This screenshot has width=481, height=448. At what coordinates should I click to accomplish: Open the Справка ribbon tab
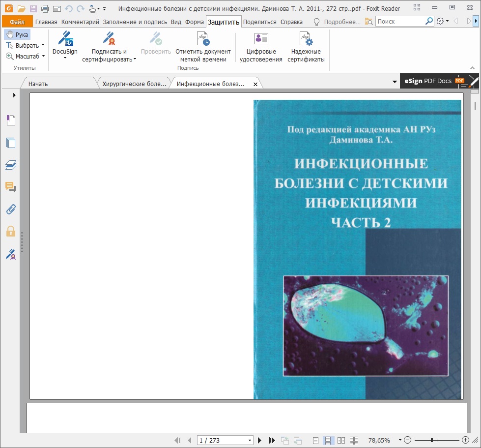point(291,22)
